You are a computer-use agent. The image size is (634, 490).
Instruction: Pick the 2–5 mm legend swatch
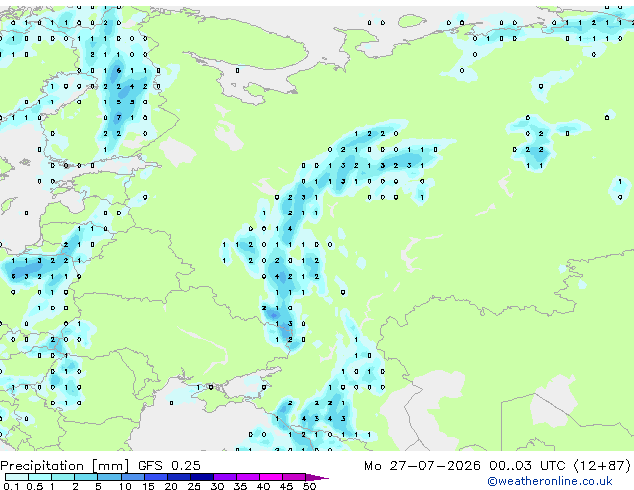[86, 477]
